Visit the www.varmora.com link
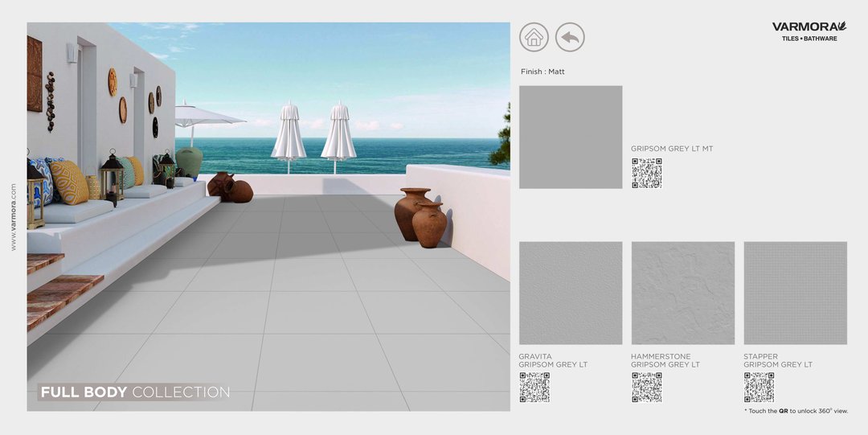Viewport: 868px width, 435px height. (14, 216)
